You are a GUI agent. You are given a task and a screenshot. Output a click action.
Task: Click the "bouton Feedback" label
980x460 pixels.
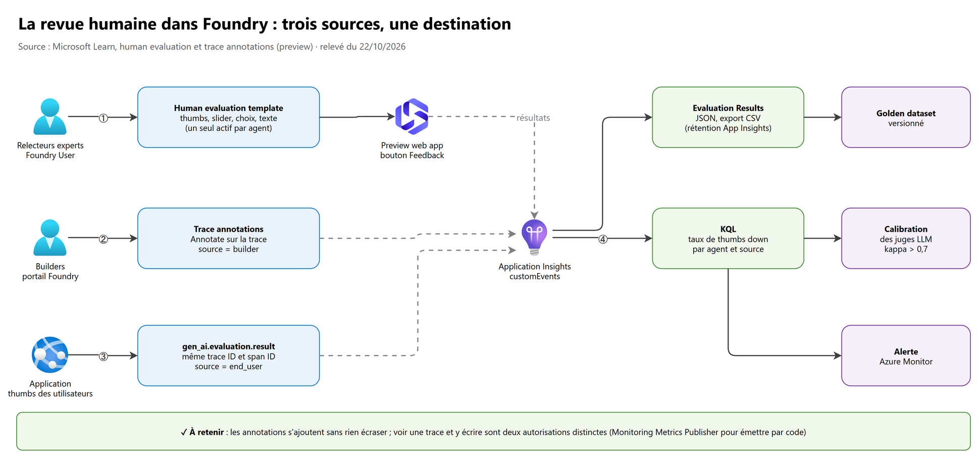412,155
